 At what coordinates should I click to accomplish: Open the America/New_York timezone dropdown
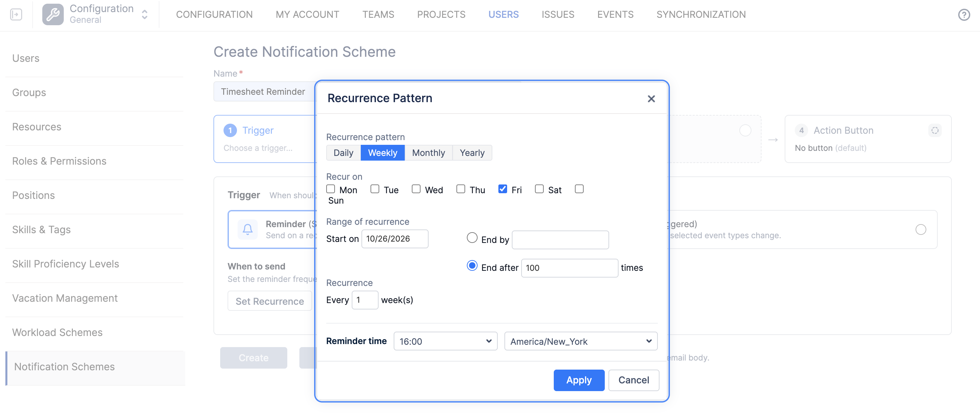pos(581,341)
